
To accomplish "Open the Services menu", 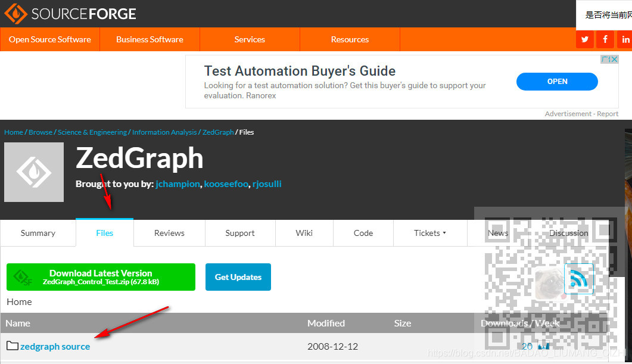I will point(249,39).
